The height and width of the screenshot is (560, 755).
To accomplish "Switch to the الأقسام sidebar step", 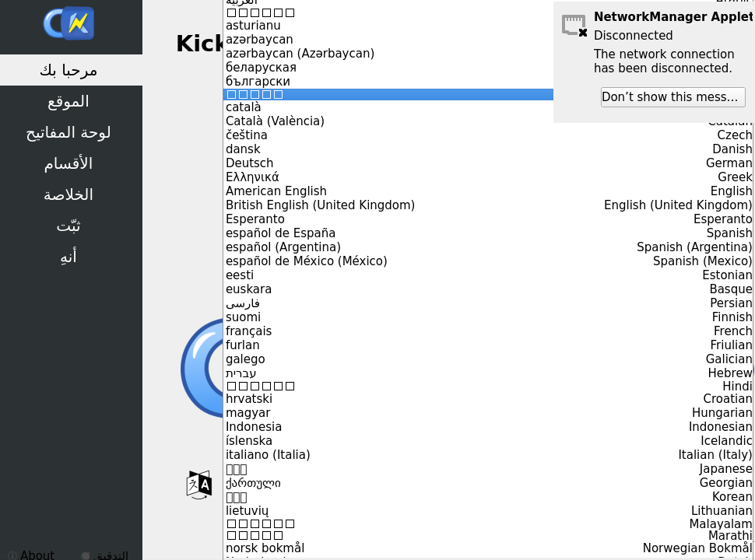I will pyautogui.click(x=68, y=163).
